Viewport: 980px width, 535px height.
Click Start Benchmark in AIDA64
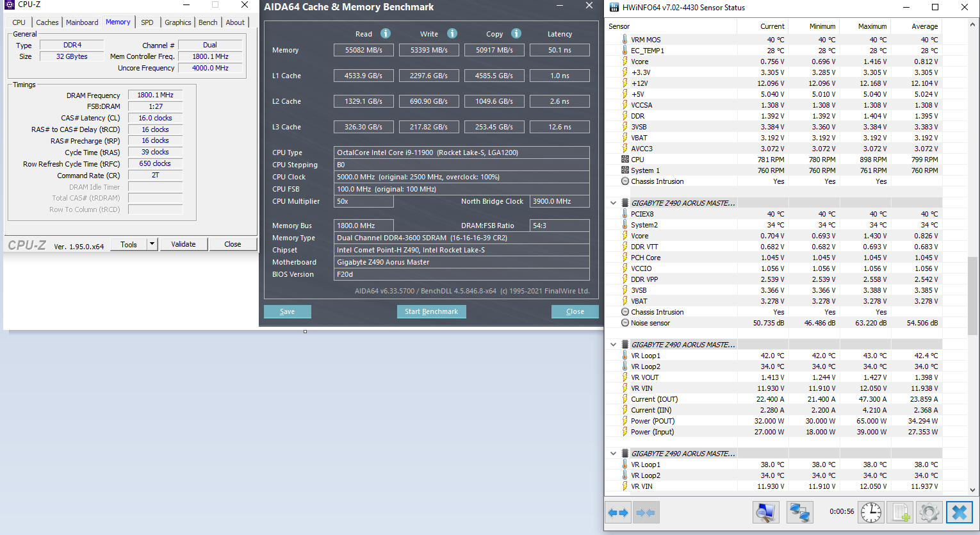(x=432, y=311)
